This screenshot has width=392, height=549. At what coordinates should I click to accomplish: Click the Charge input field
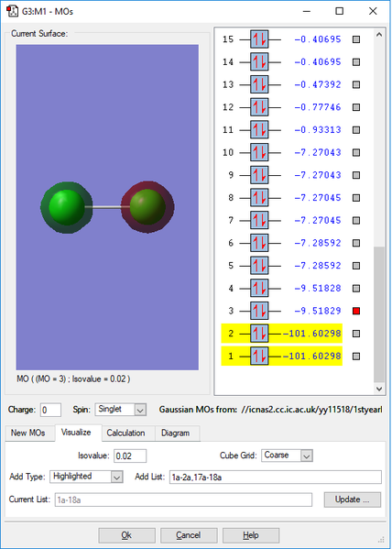point(50,410)
